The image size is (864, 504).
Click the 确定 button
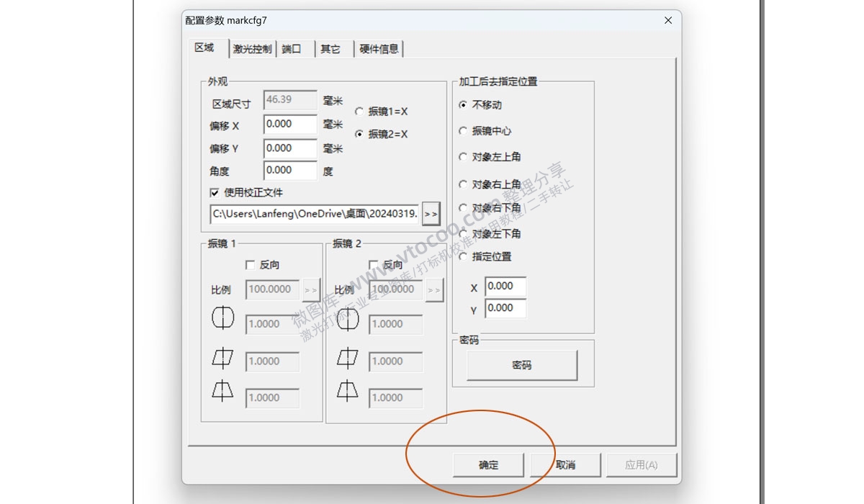pos(488,464)
